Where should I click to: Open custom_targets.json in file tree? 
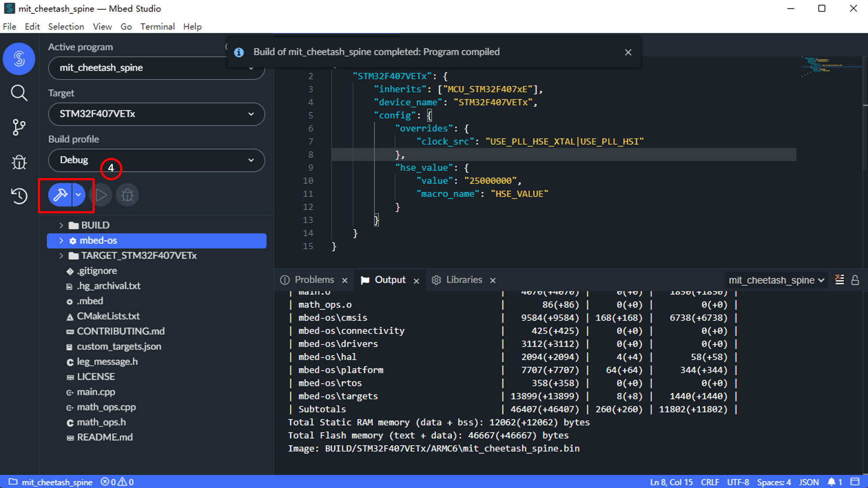(119, 346)
